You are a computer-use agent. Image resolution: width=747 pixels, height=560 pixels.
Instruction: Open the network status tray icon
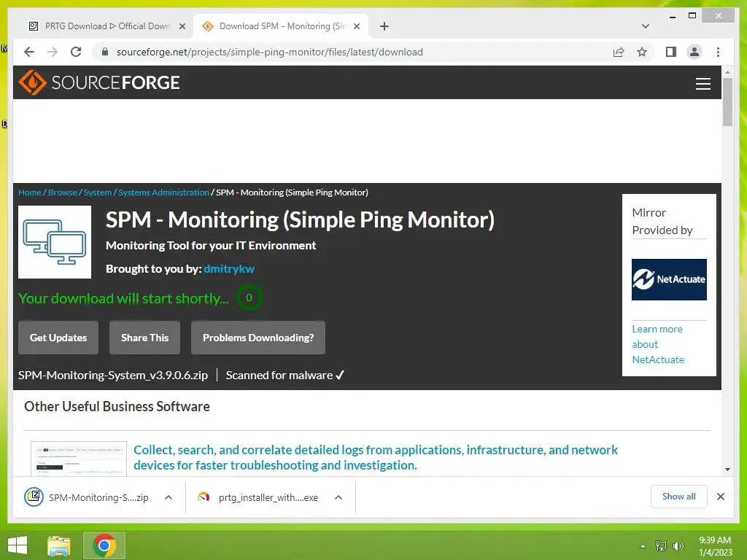[661, 546]
